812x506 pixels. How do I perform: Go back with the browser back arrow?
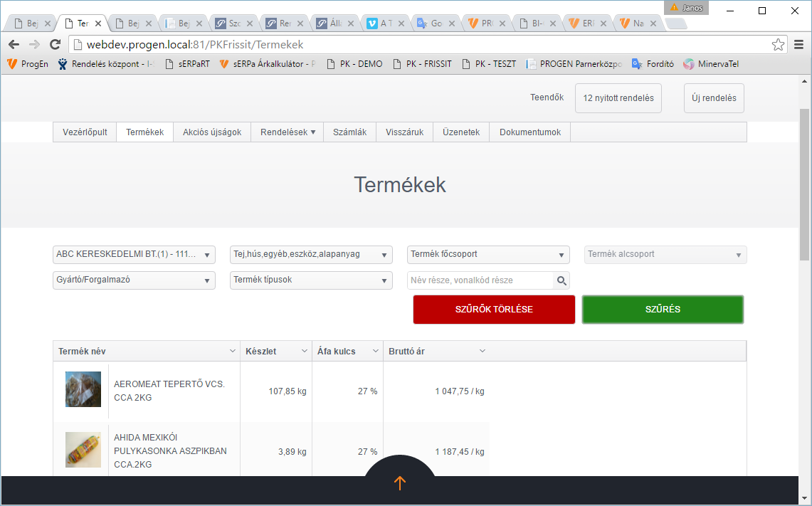pos(14,45)
